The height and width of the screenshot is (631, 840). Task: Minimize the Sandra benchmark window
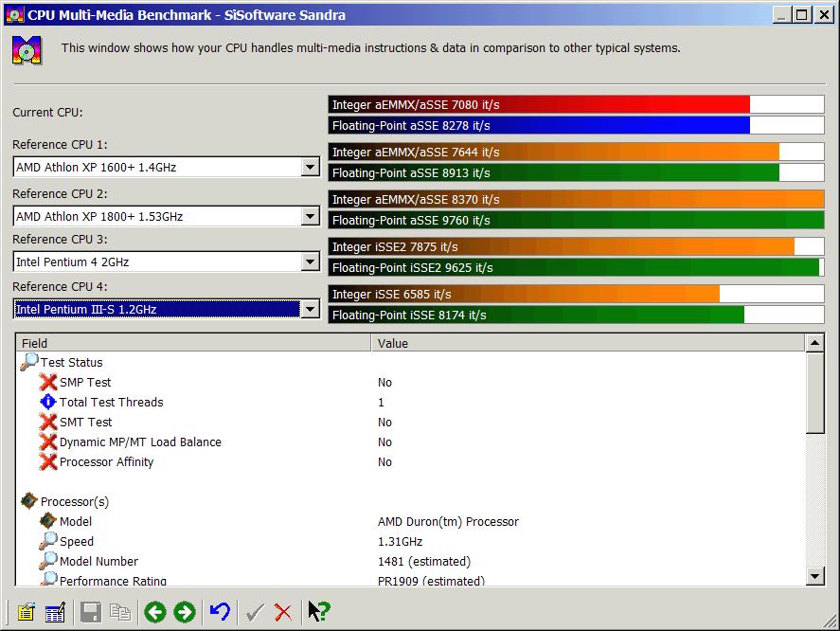click(x=782, y=15)
